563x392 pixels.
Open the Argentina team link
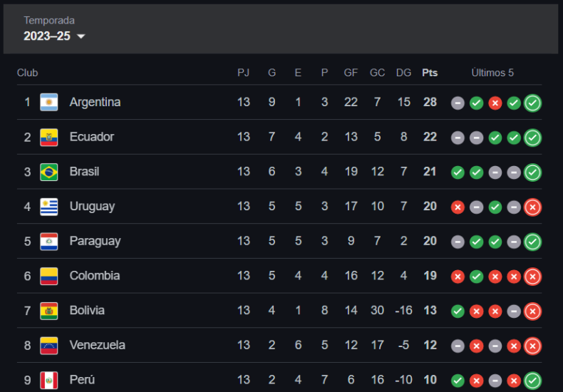click(x=95, y=102)
